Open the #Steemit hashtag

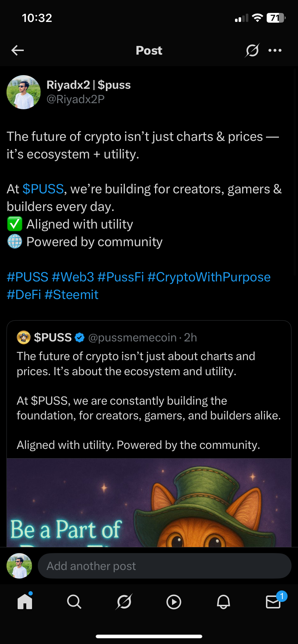click(x=71, y=295)
